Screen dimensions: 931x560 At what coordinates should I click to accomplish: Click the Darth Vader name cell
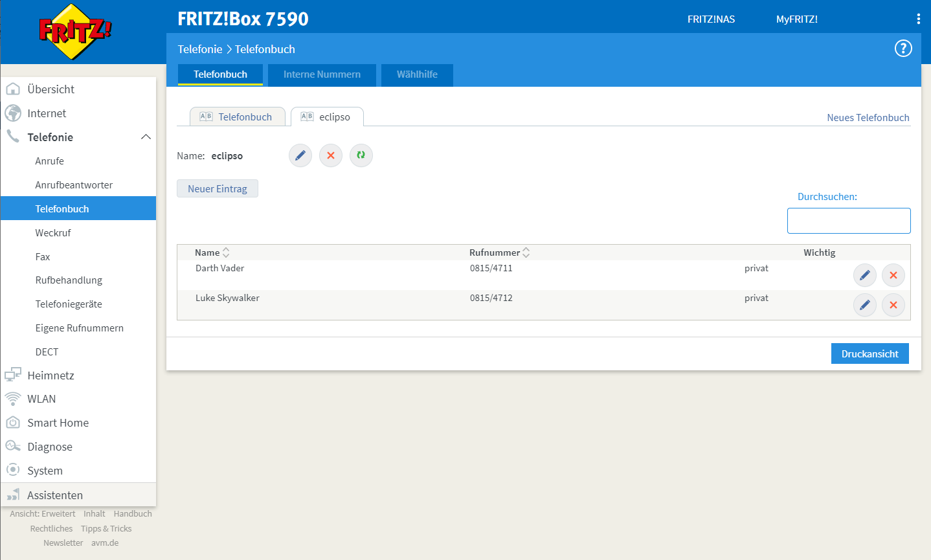point(220,268)
